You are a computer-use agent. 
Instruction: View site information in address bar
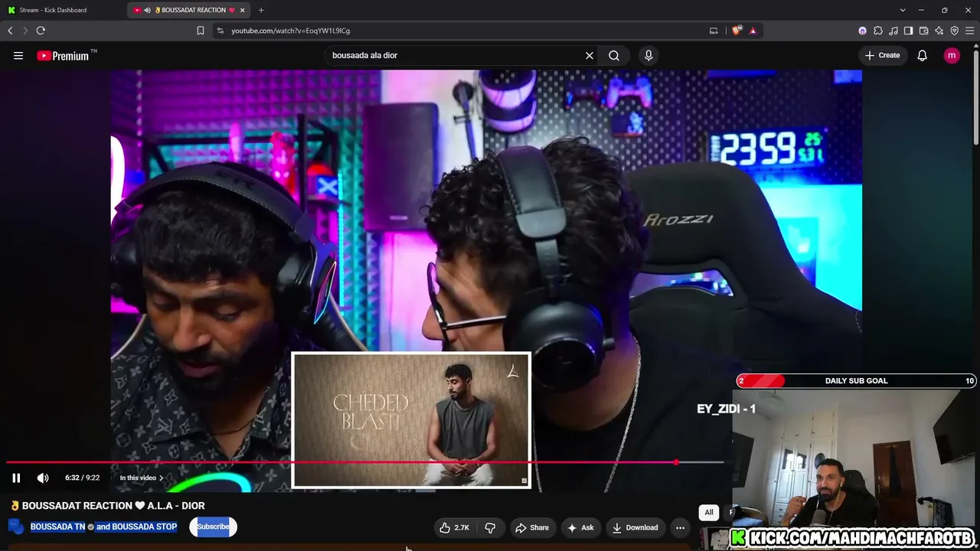tap(220, 31)
